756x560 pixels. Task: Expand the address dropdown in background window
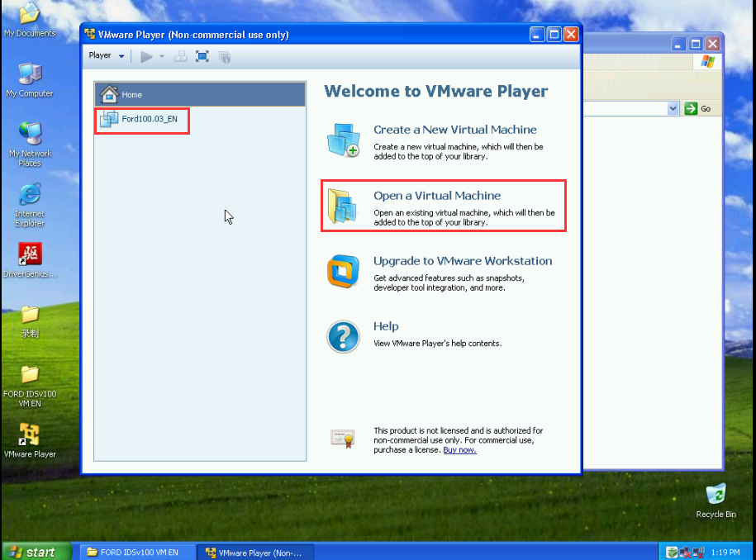click(673, 108)
